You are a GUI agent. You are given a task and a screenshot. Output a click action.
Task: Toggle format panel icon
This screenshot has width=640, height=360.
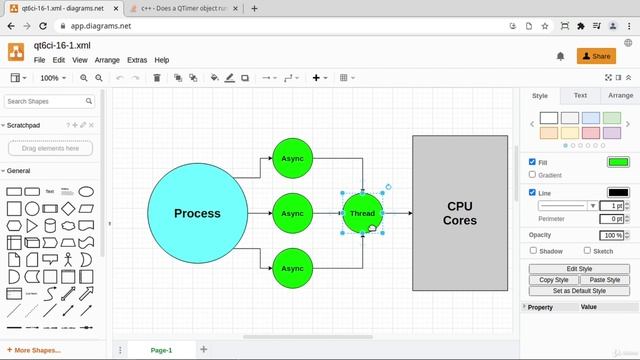618,78
